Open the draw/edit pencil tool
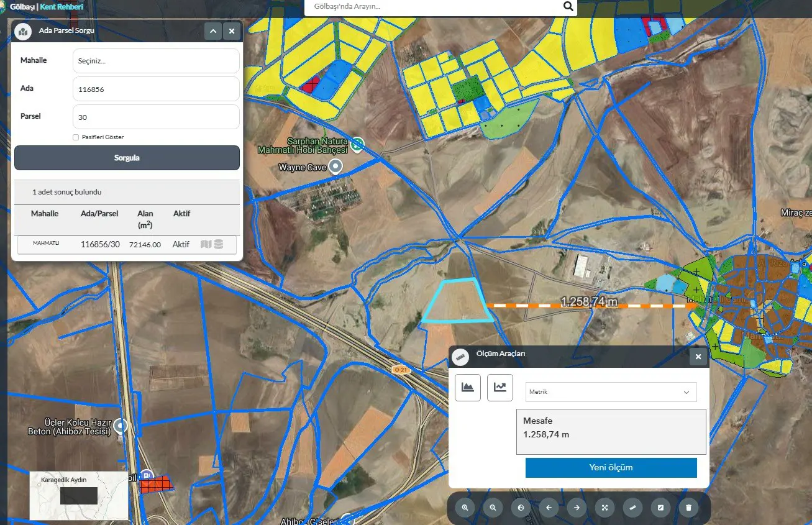The image size is (812, 525). click(x=660, y=508)
